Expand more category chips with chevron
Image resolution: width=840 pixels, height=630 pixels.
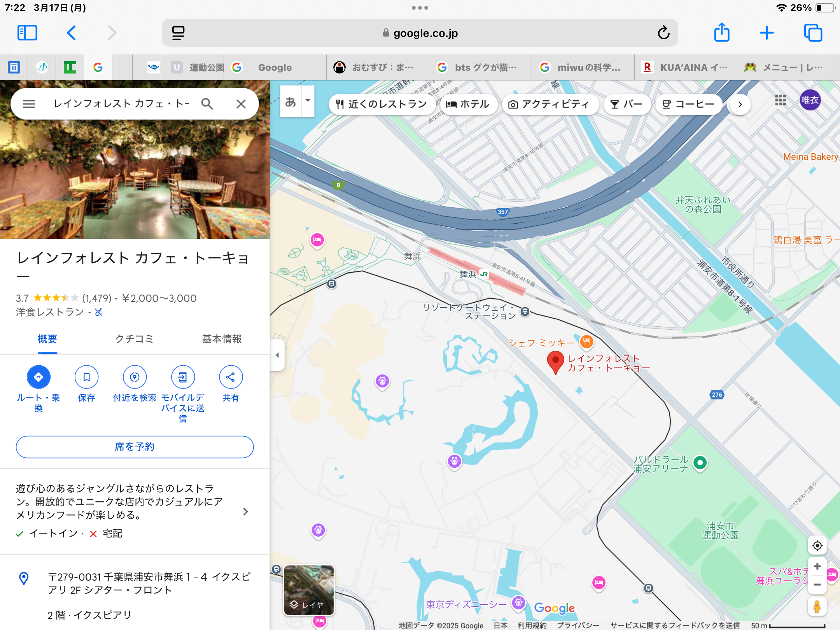tap(740, 104)
